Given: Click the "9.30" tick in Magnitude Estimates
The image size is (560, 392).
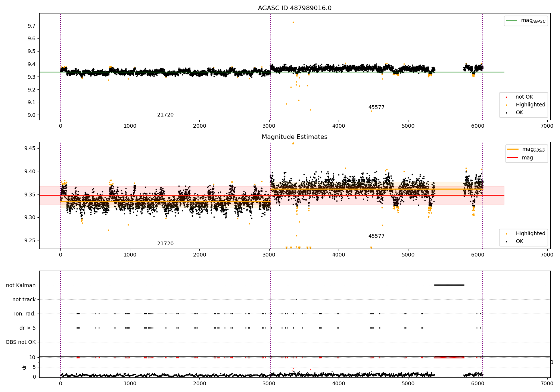Looking at the screenshot, I should [x=30, y=218].
